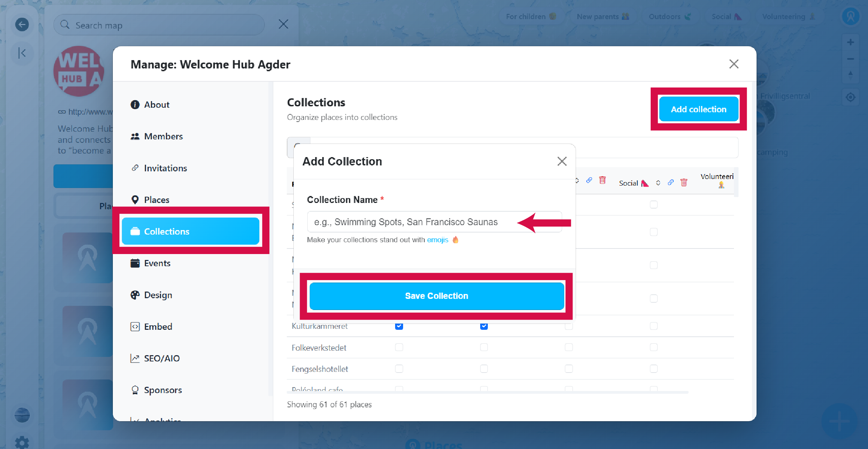Viewport: 868px width, 449px height.
Task: Click the trash icon left of the Social column
Action: pyautogui.click(x=602, y=180)
